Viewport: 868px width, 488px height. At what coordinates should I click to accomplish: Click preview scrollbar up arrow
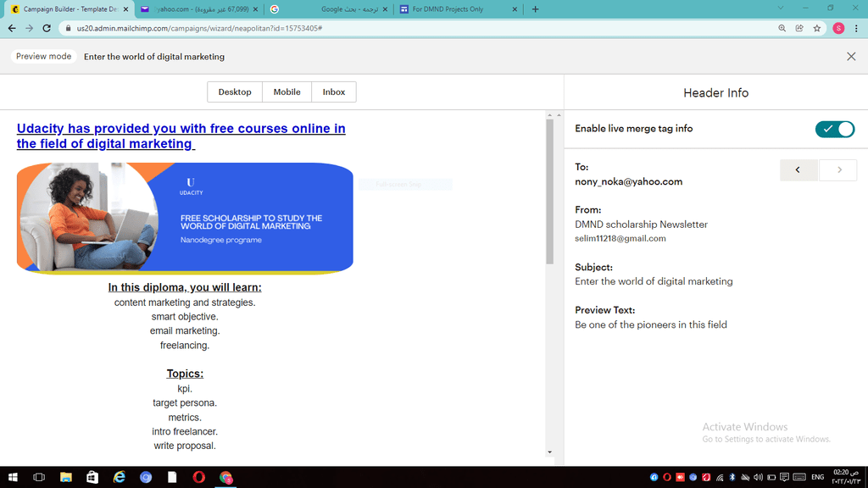[x=549, y=115]
